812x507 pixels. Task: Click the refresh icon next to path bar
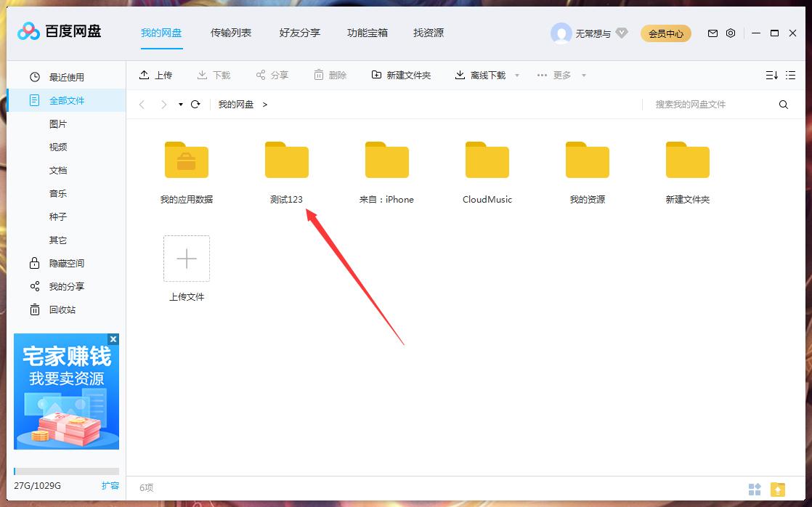pos(195,104)
